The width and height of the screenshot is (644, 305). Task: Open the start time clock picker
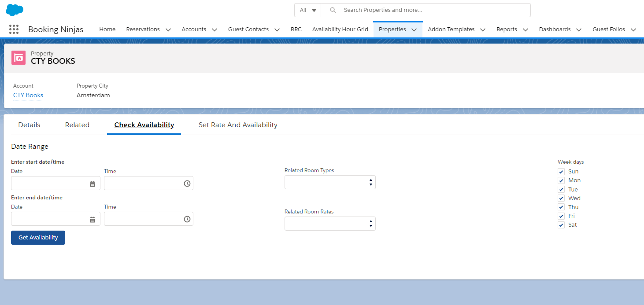tap(187, 184)
